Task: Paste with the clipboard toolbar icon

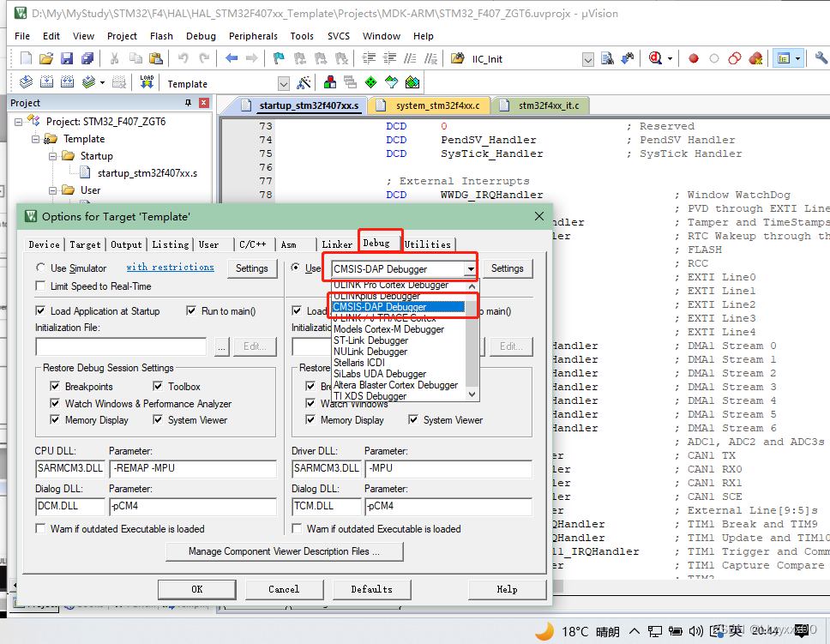Action: [156, 58]
